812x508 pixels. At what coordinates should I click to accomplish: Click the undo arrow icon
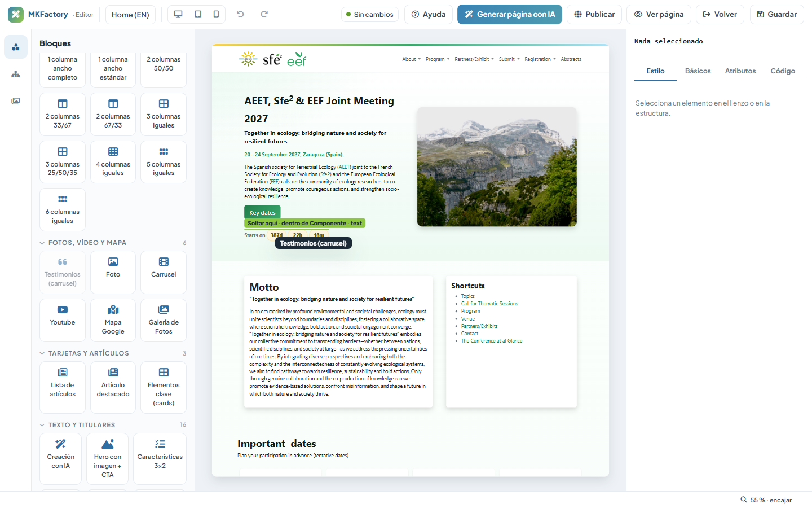pos(240,14)
